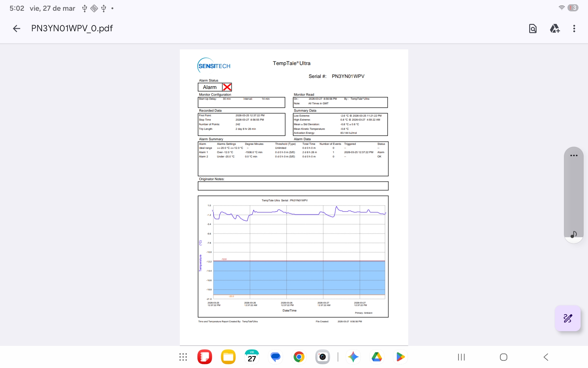Tap the back arrow button

point(17,29)
